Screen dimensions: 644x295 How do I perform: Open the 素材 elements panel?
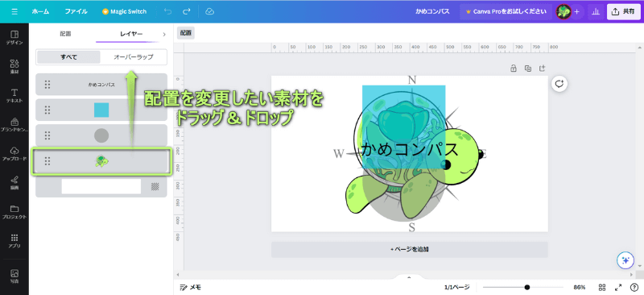tap(14, 66)
